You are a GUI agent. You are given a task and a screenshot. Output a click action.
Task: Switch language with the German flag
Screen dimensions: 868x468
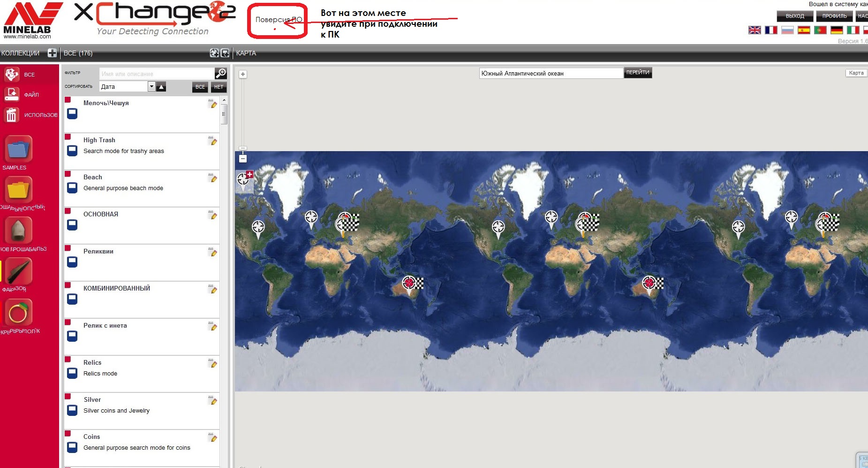pyautogui.click(x=837, y=30)
